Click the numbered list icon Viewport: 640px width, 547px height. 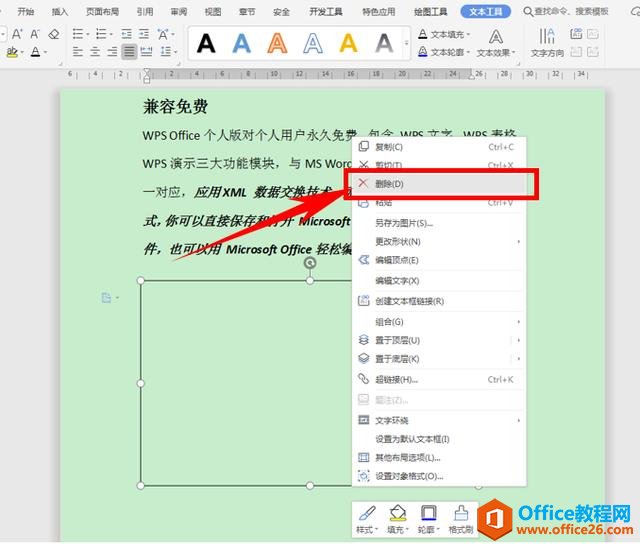coord(101,34)
